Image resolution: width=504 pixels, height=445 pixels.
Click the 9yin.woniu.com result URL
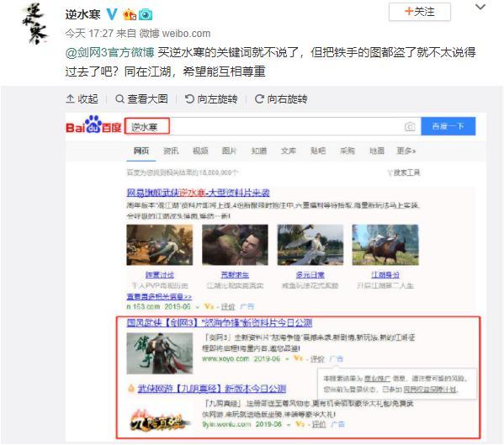226,424
